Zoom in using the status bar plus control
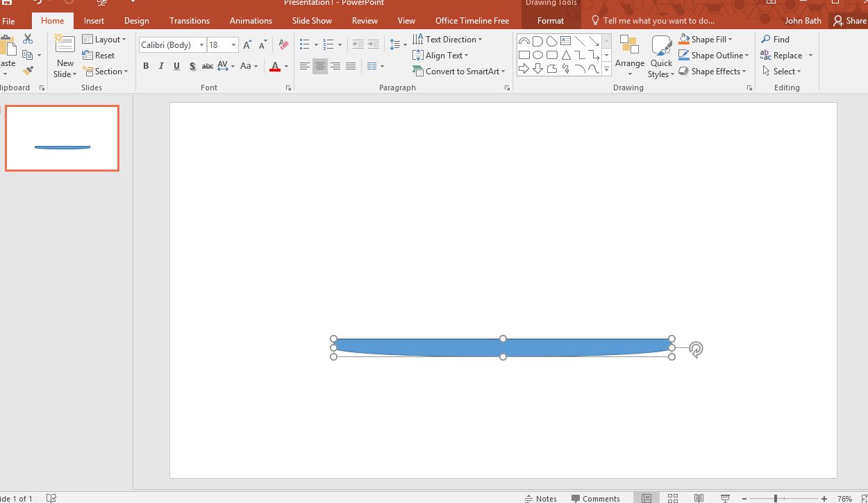The width and height of the screenshot is (868, 503). pyautogui.click(x=824, y=497)
